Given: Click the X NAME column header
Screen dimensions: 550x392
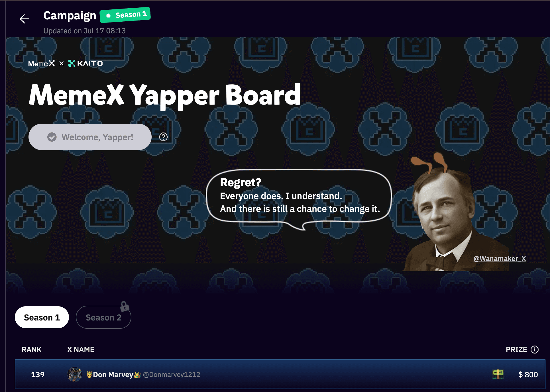Looking at the screenshot, I should click(x=81, y=350).
